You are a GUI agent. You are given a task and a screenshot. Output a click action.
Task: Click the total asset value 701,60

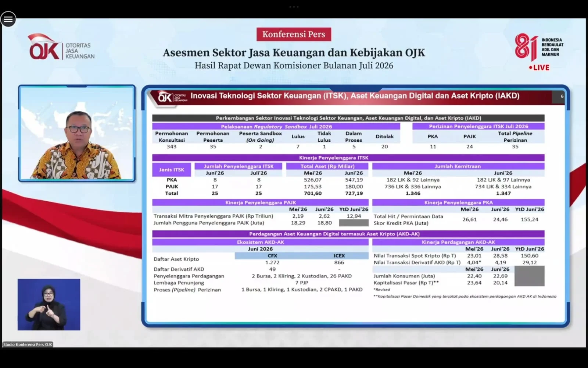tap(313, 193)
